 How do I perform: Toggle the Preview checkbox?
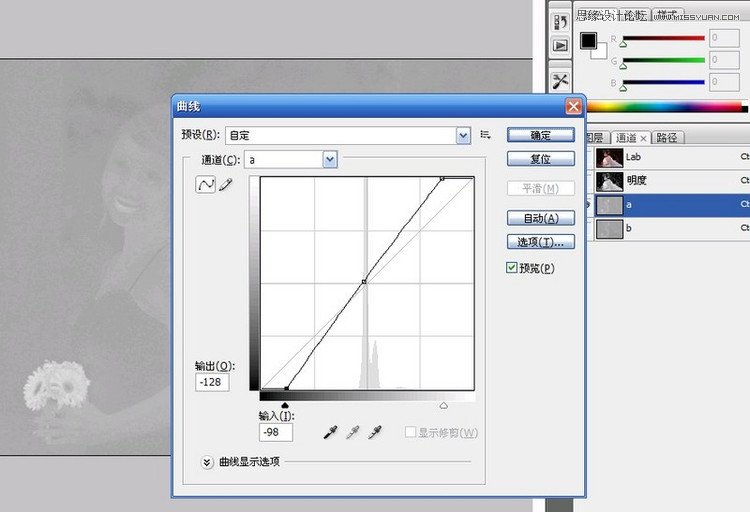point(511,267)
